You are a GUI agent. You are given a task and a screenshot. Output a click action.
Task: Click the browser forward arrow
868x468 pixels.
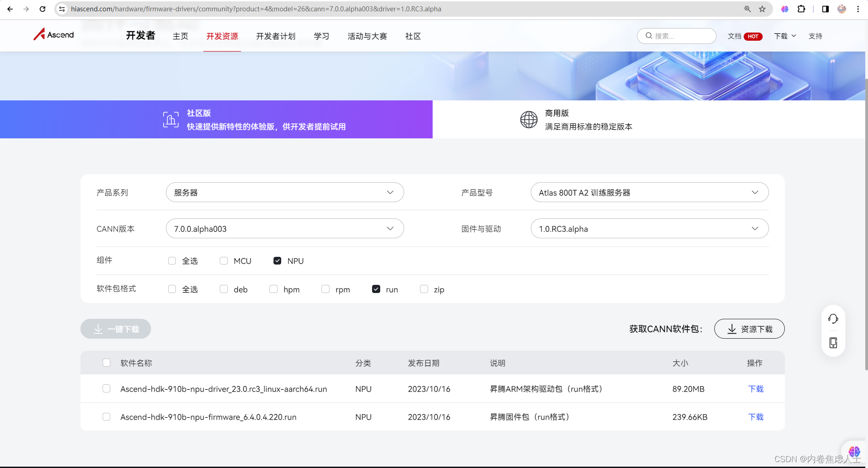26,9
